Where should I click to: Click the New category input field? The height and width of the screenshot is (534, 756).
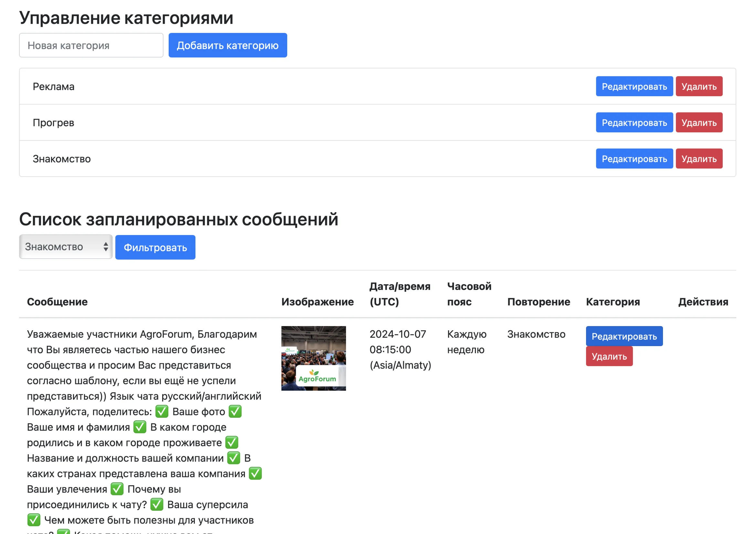pos(91,45)
